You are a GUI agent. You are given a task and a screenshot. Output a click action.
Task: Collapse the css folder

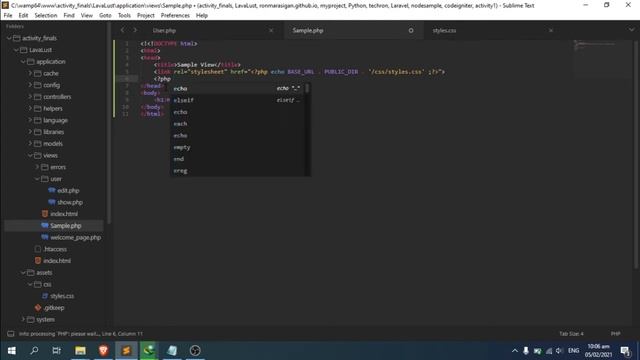coord(30,284)
